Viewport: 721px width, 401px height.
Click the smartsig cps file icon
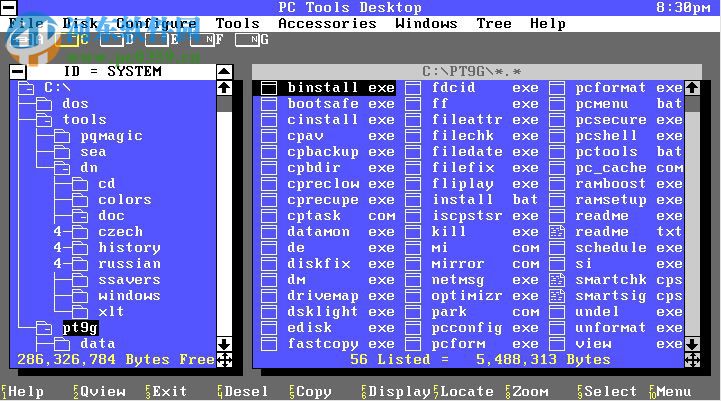557,296
